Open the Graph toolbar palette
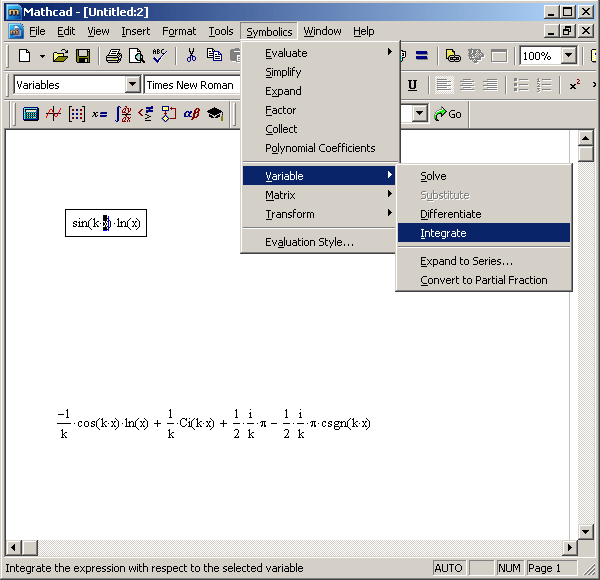 (x=54, y=114)
